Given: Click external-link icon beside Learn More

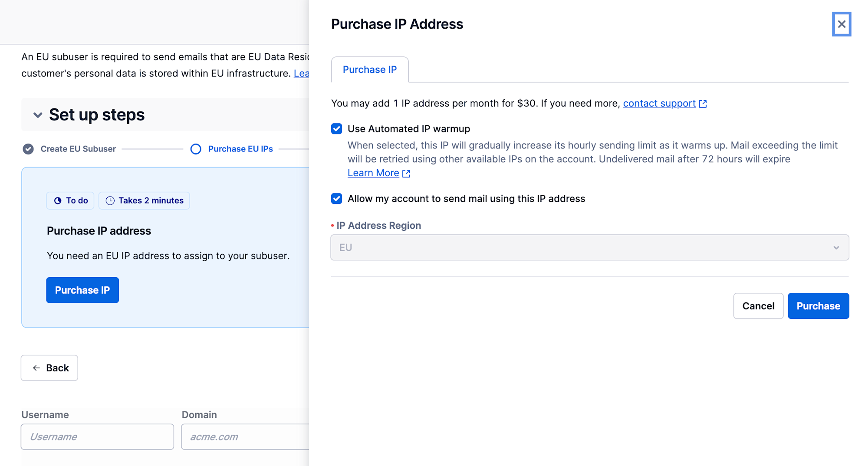Looking at the screenshot, I should (406, 174).
